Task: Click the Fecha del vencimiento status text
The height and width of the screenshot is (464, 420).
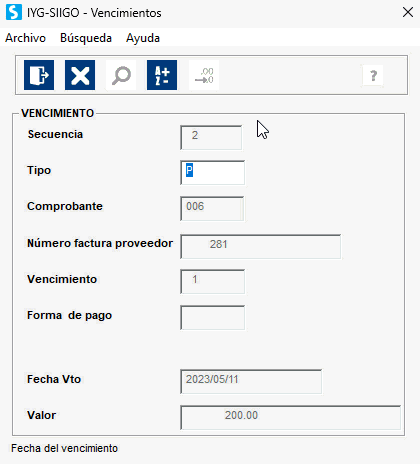Action: [x=64, y=448]
